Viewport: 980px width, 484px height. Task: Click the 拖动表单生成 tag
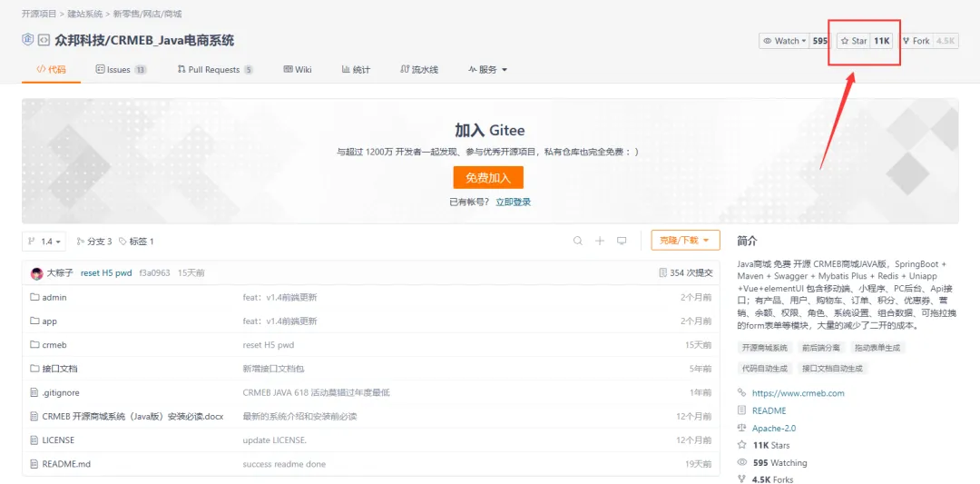pos(877,348)
